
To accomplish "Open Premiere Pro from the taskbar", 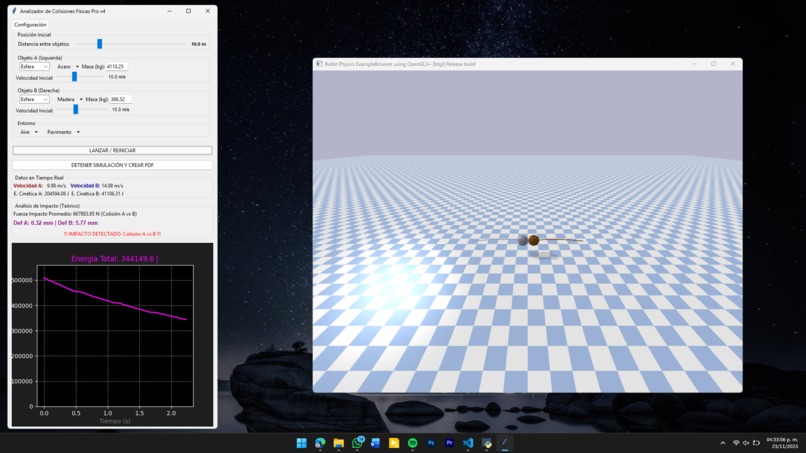I will click(449, 443).
